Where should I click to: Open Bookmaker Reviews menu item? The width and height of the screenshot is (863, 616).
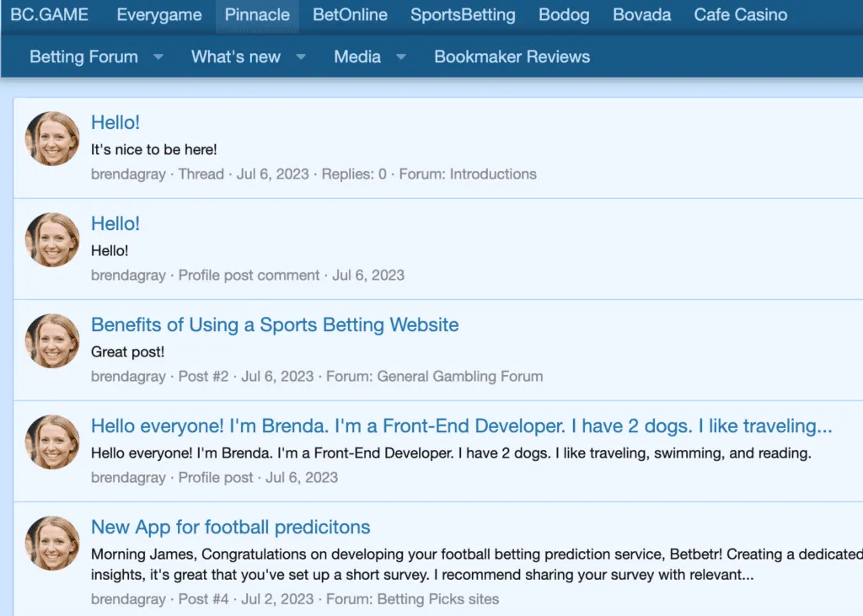point(512,56)
